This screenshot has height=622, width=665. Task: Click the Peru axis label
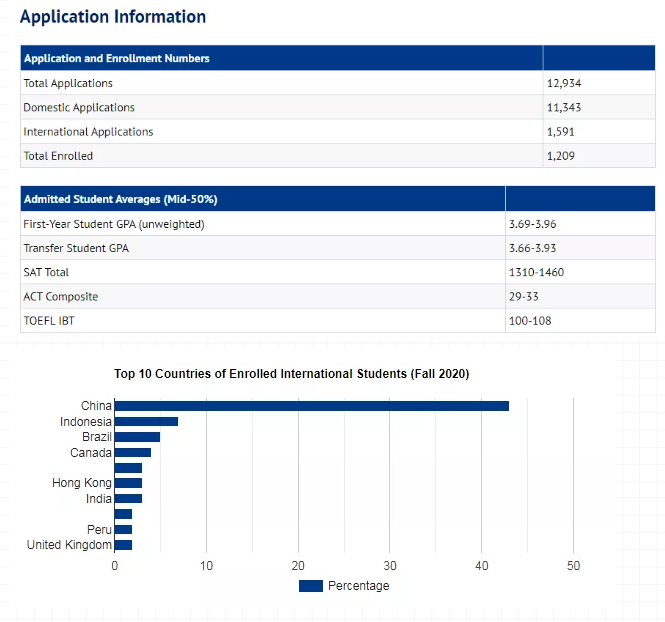click(x=99, y=530)
